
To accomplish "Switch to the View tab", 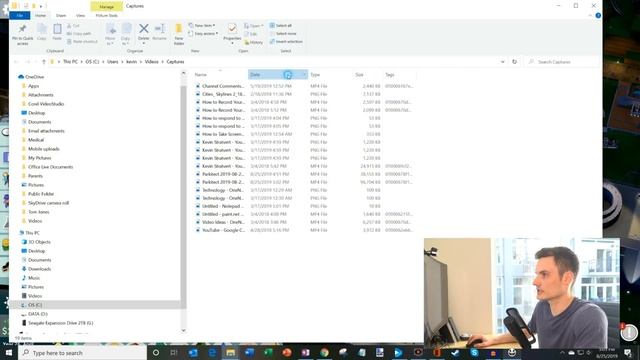I will click(80, 16).
